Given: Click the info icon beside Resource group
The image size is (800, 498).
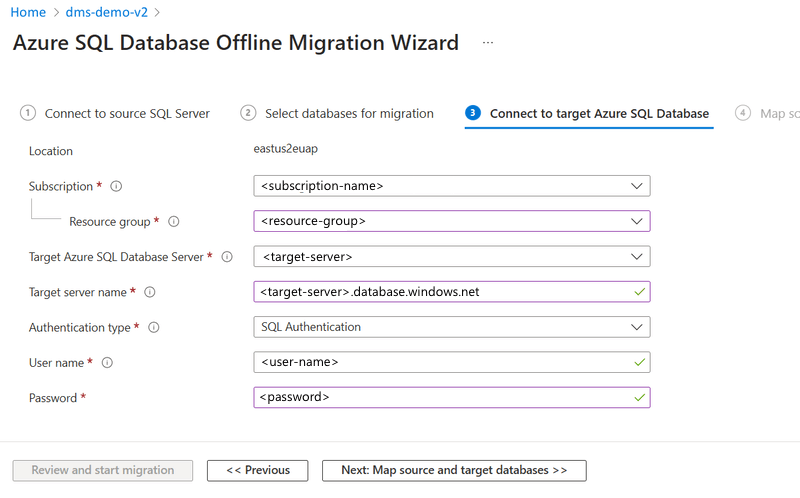Looking at the screenshot, I should [174, 221].
